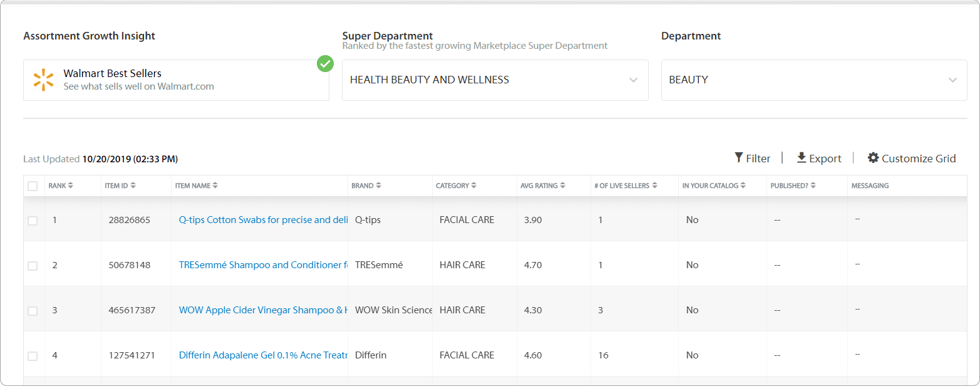
Task: Sort by Brand column arrows
Action: 379,185
